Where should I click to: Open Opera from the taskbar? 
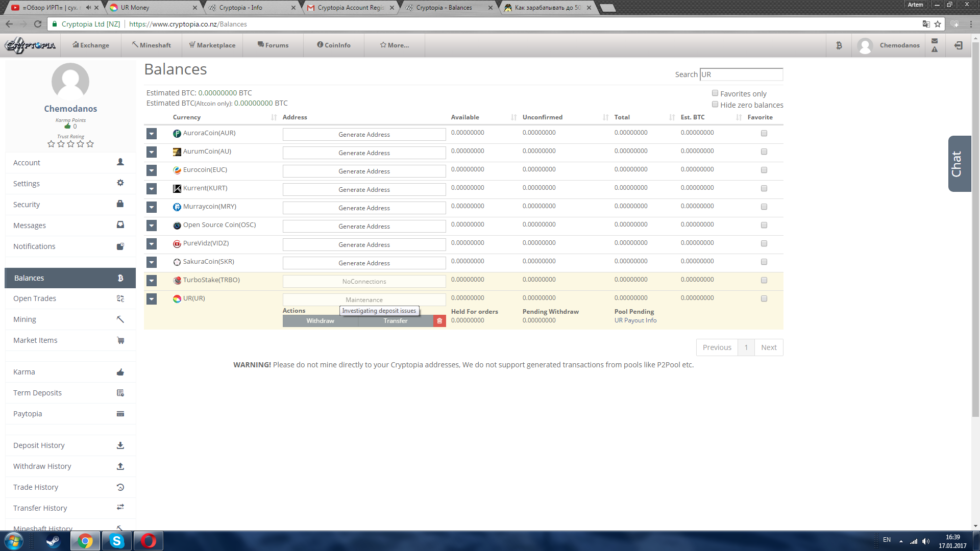tap(149, 541)
